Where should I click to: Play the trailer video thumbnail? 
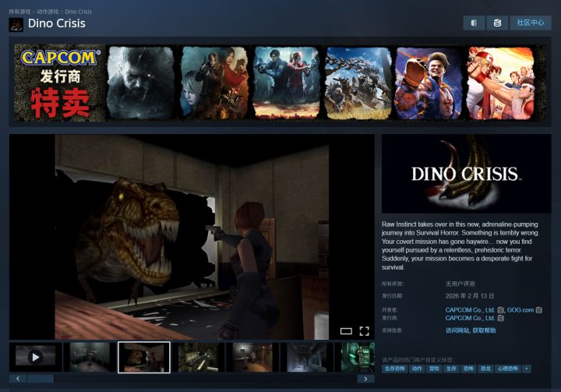coord(35,357)
